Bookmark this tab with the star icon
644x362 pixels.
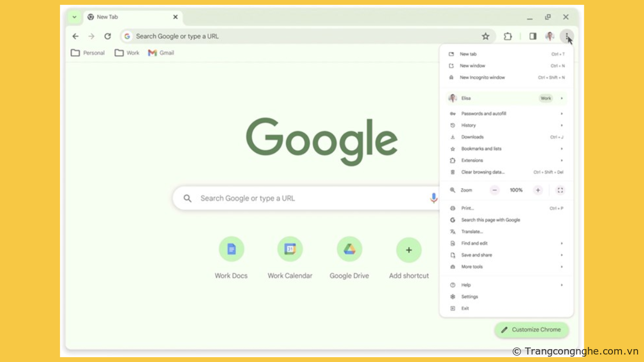(x=485, y=36)
